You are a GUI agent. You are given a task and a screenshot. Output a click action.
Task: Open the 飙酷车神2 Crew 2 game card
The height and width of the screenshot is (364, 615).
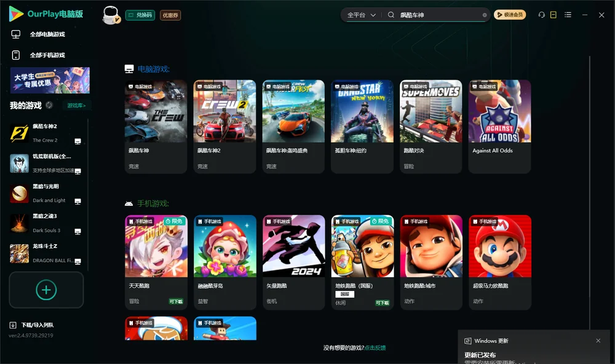tap(224, 126)
